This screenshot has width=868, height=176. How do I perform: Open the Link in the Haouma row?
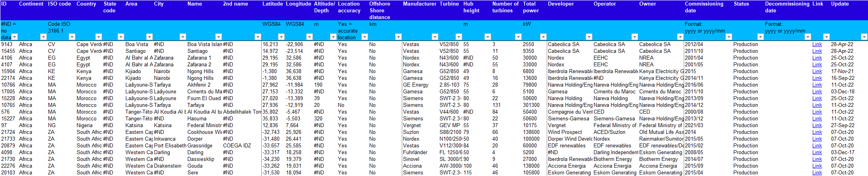[817, 118]
